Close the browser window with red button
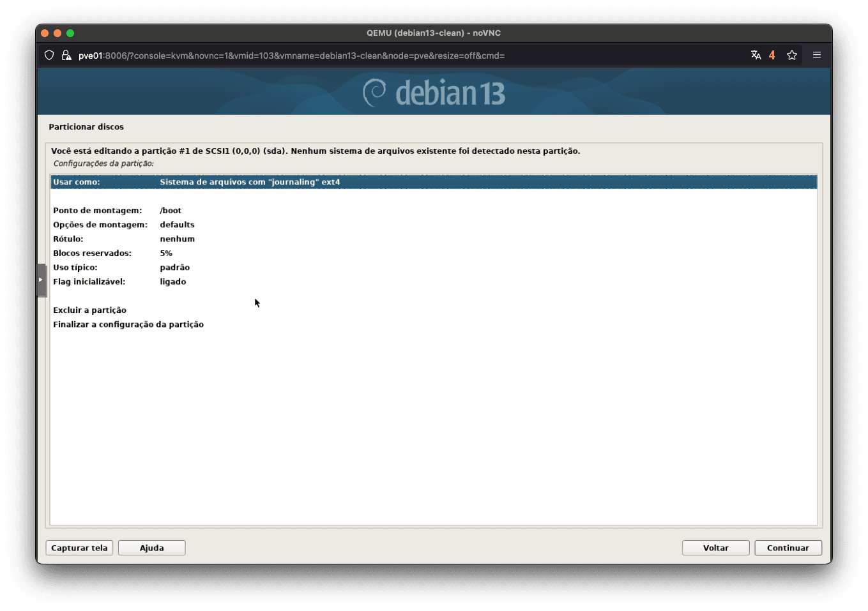868x611 pixels. point(45,33)
